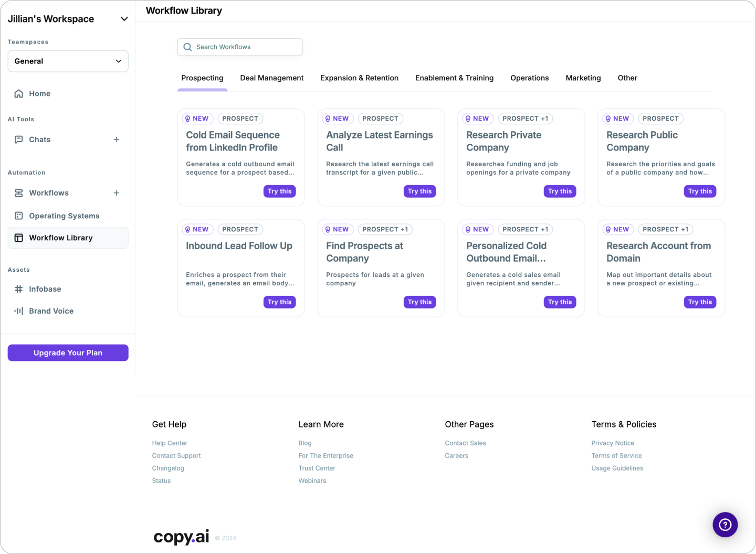
Task: Focus the Search Workflows field
Action: click(240, 47)
